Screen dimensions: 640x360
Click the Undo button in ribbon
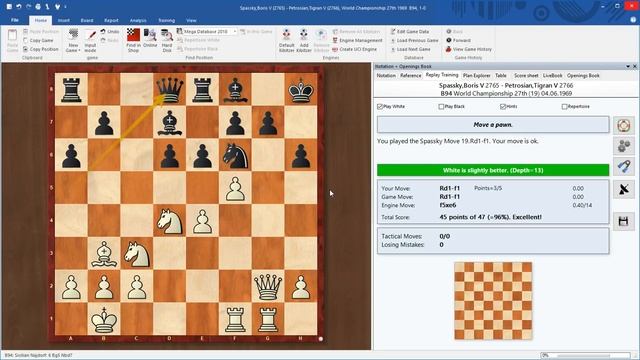[109, 31]
